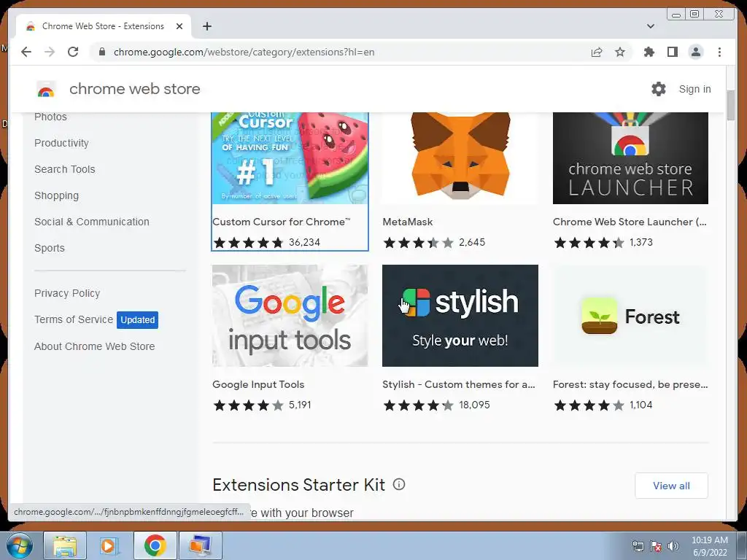This screenshot has width=747, height=560.
Task: Click the blue Updated badge
Action: tap(137, 320)
